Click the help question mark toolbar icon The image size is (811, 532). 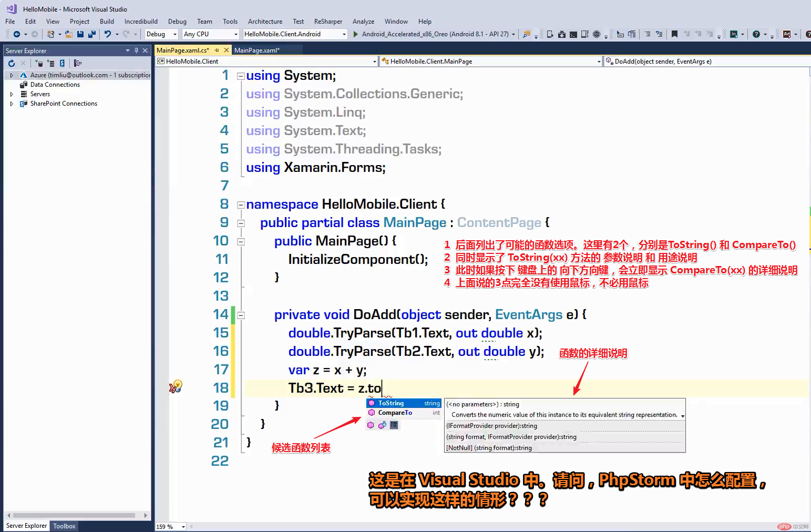tap(756, 34)
